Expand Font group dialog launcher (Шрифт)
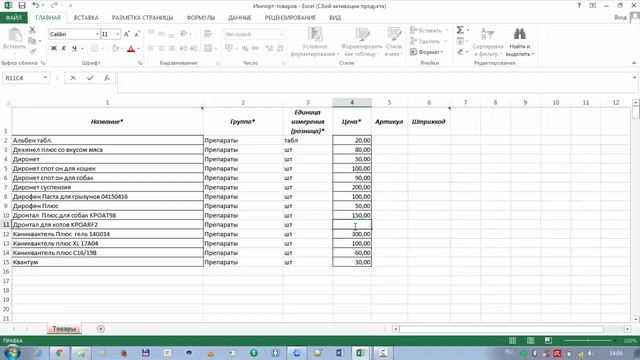 (140, 63)
